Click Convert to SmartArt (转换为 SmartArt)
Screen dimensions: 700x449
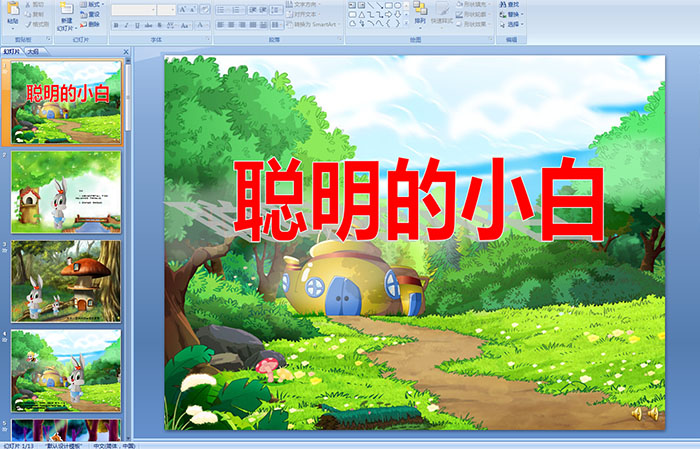click(x=313, y=24)
